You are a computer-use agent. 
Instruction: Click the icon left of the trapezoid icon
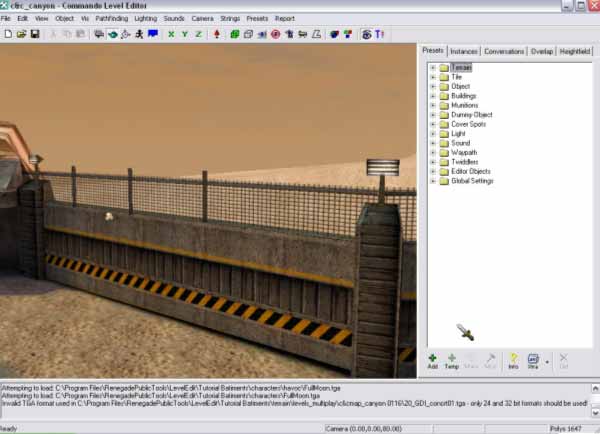pyautogui.click(x=303, y=34)
